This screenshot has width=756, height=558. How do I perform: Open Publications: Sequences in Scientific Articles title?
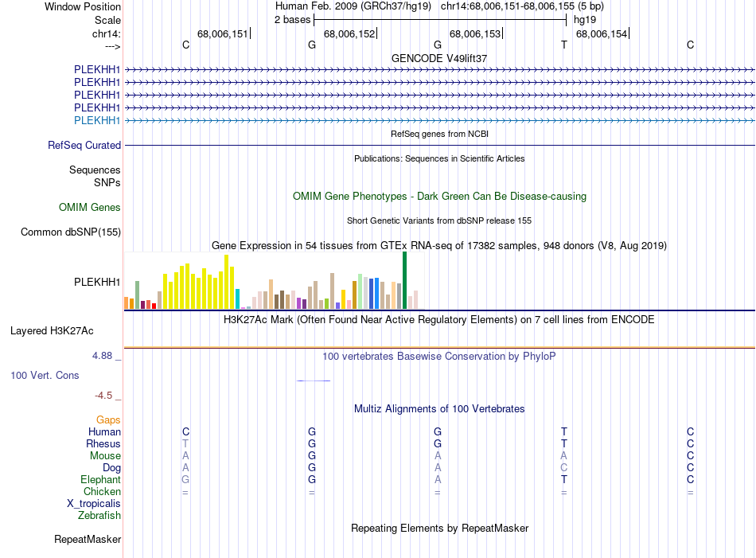tap(439, 158)
